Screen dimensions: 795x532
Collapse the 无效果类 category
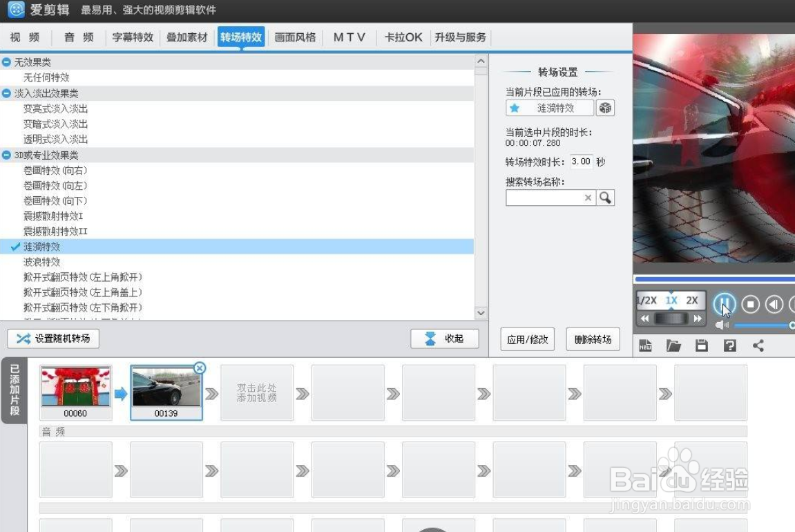7,62
